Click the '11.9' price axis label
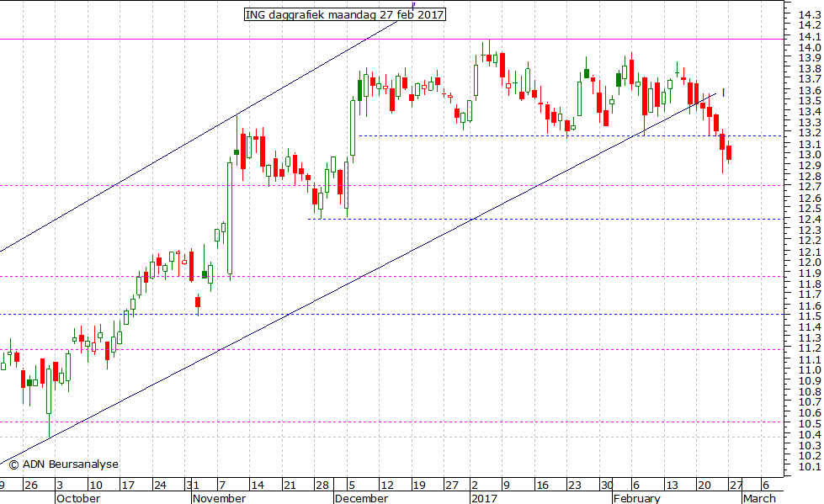Image resolution: width=824 pixels, height=504 pixels. pyautogui.click(x=810, y=273)
